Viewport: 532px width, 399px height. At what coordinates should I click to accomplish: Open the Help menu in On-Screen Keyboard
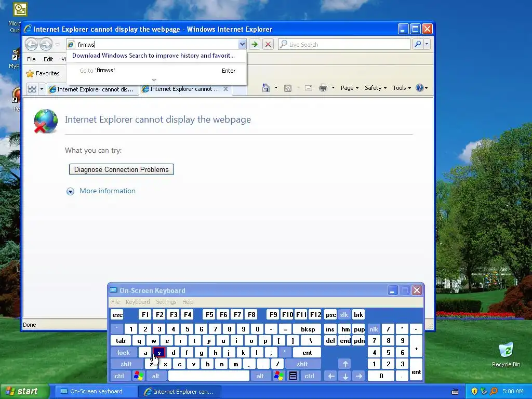tap(188, 302)
